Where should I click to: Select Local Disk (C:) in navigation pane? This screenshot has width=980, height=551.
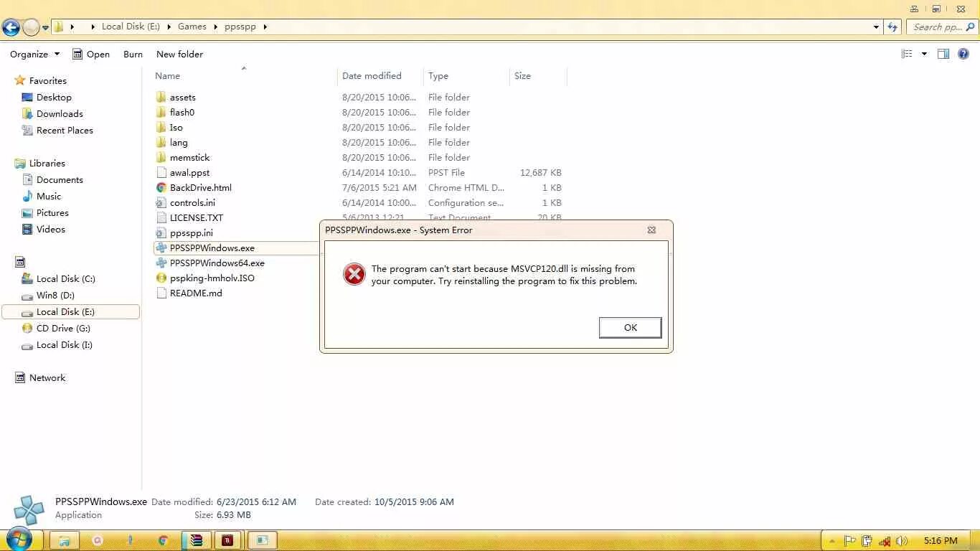65,278
